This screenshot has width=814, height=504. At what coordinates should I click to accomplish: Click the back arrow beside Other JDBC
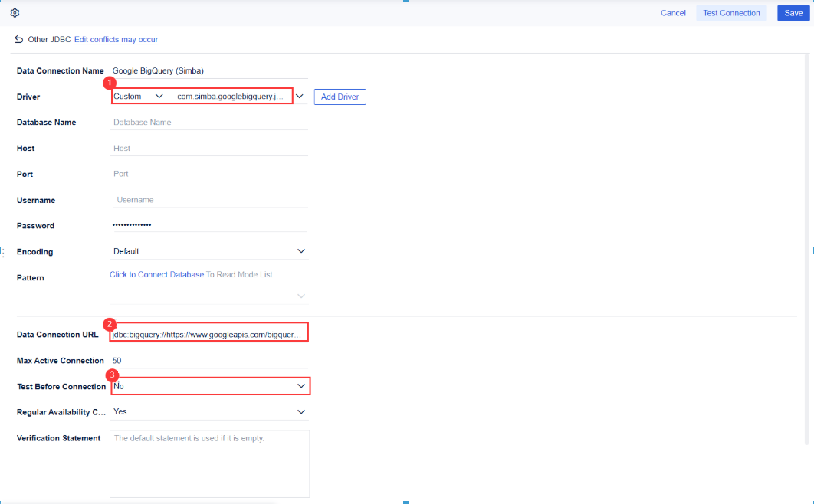(x=18, y=39)
